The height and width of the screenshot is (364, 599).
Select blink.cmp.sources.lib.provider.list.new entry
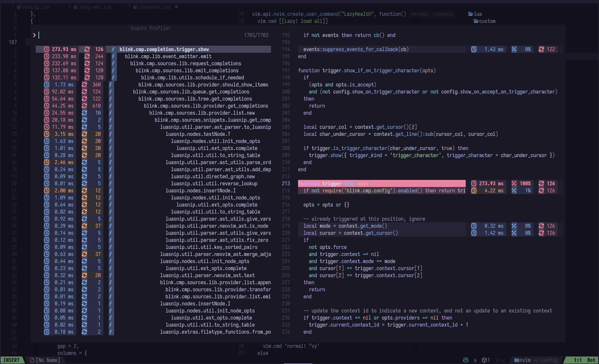coord(153,113)
